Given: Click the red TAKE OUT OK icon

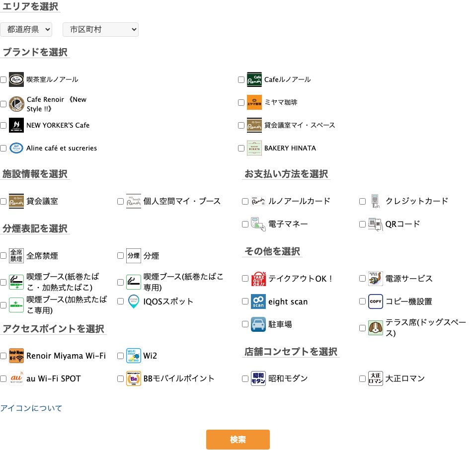Looking at the screenshot, I should point(258,279).
